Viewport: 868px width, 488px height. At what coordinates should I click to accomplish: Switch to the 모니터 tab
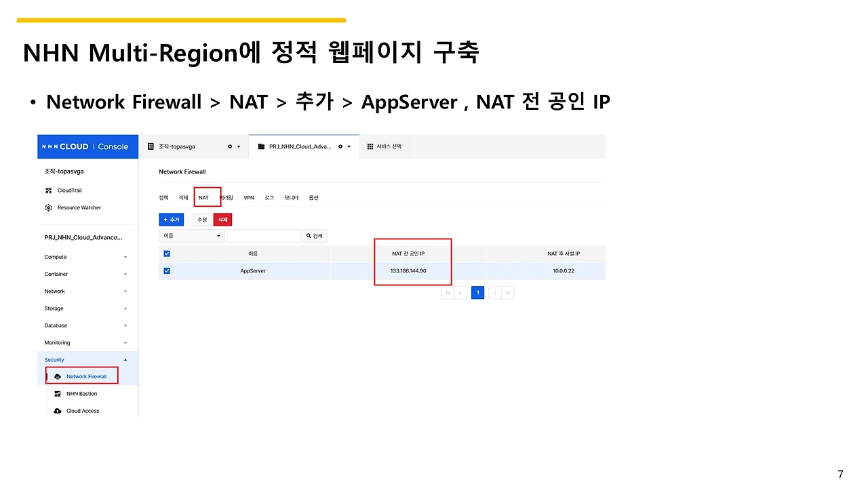tap(292, 198)
